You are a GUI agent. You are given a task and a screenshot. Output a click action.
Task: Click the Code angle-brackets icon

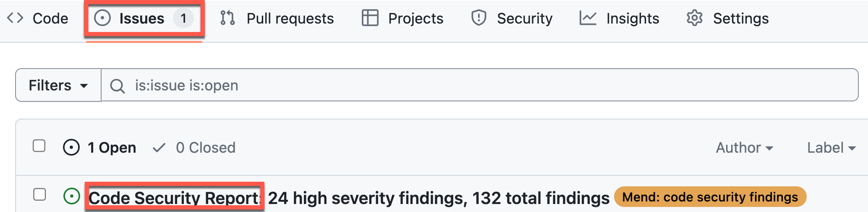tap(15, 18)
